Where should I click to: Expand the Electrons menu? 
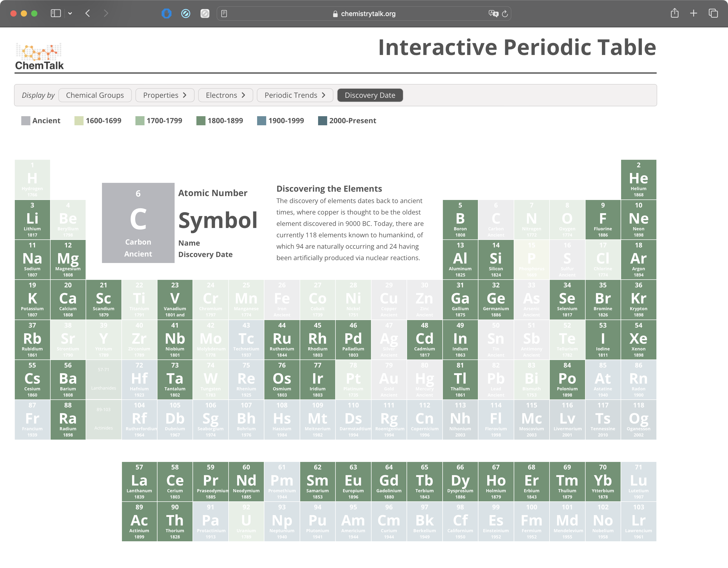coord(225,95)
